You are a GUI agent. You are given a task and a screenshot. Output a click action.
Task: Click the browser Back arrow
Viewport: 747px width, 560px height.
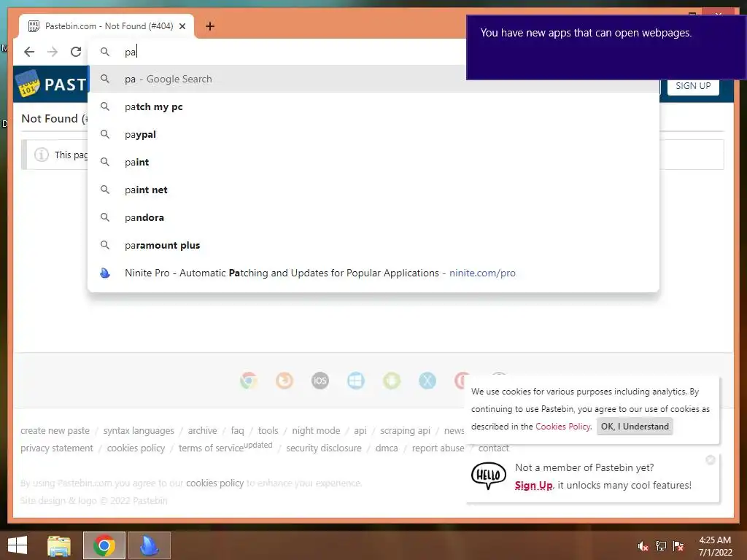coord(29,52)
